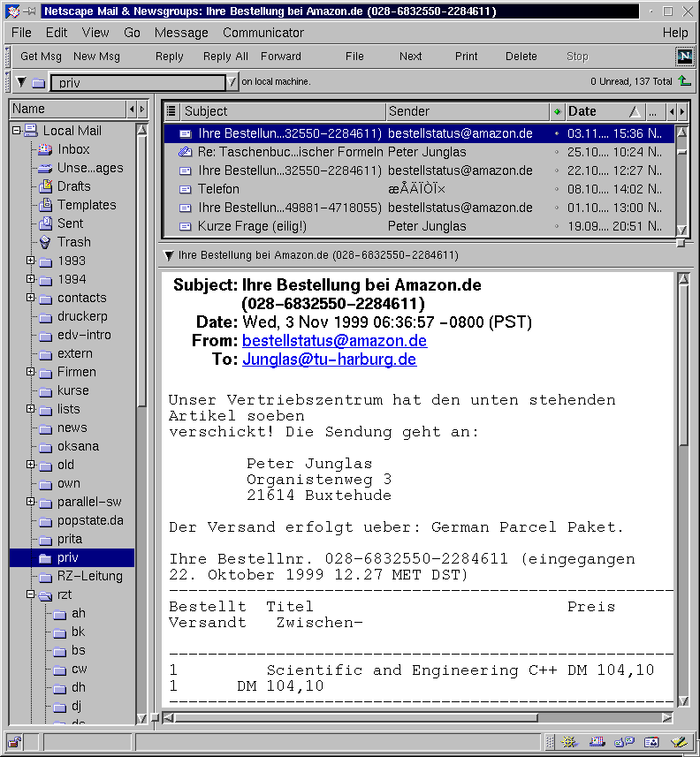Image resolution: width=700 pixels, height=757 pixels.
Task: Click the Forward toolbar button
Action: pyautogui.click(x=281, y=57)
